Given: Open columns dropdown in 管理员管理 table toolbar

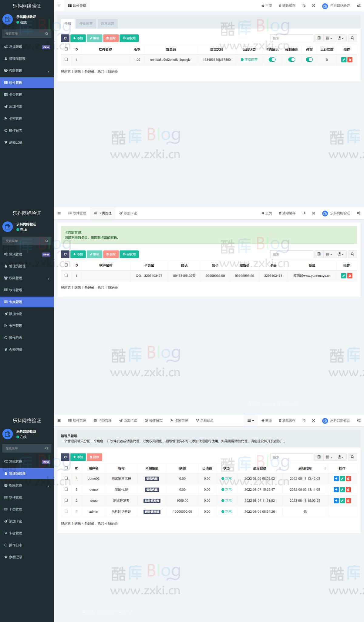Looking at the screenshot, I should point(329,457).
